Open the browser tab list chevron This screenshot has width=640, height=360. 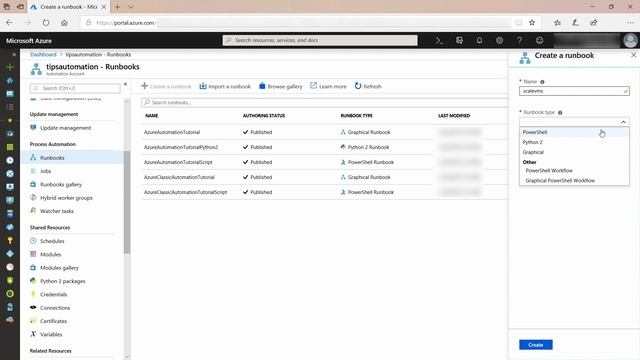(x=131, y=7)
